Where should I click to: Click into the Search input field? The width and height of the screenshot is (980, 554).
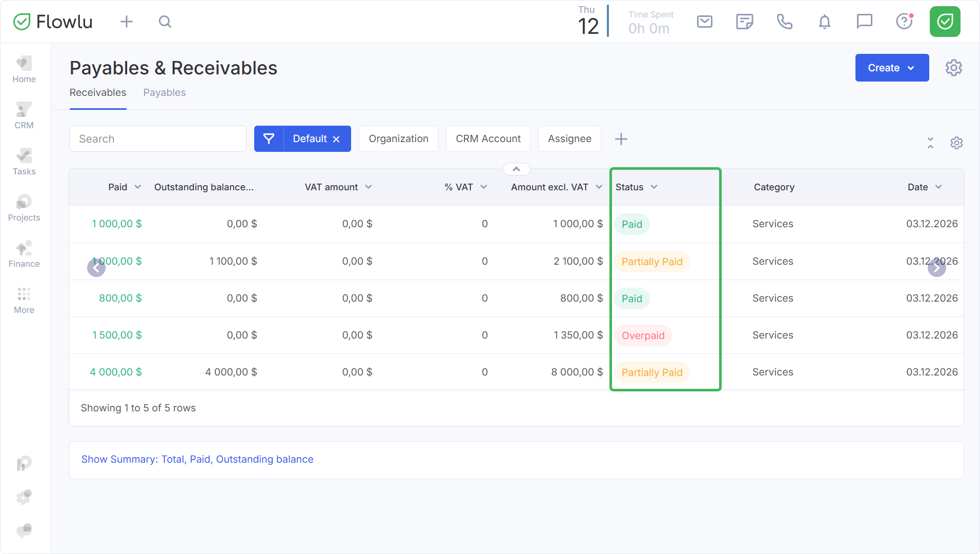(158, 138)
